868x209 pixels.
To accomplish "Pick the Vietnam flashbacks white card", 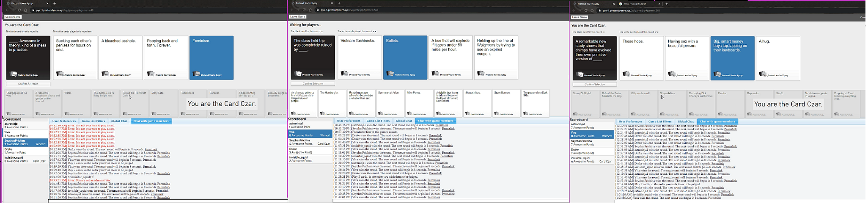I will click(x=360, y=57).
